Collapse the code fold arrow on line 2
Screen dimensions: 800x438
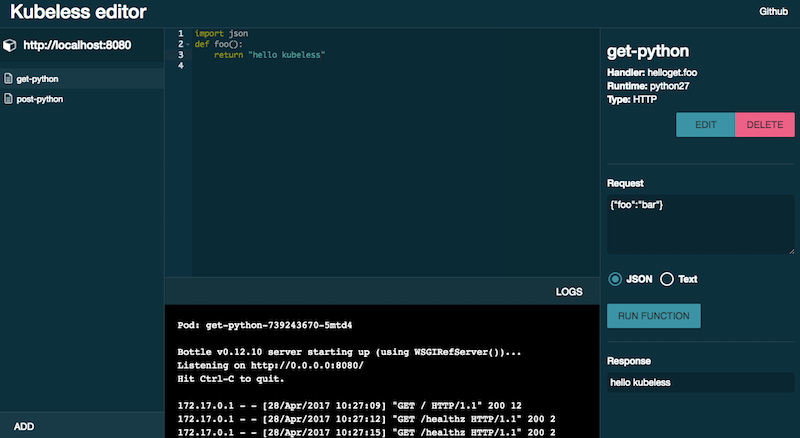[188, 44]
